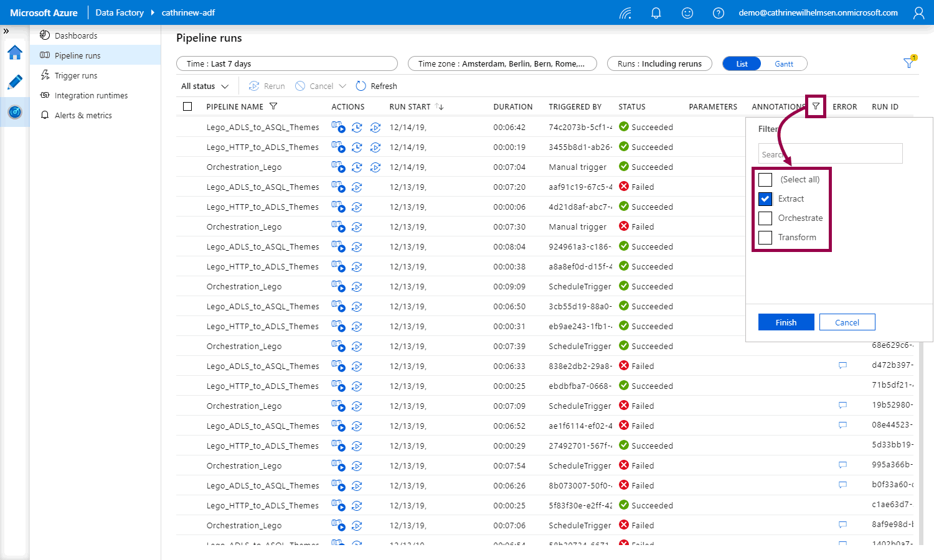Image resolution: width=934 pixels, height=560 pixels.
Task: Switch to the Gantt view toggle
Action: pos(783,63)
